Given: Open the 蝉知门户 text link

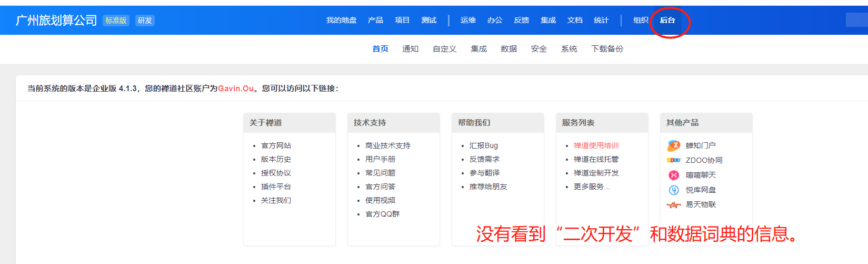Looking at the screenshot, I should 701,145.
